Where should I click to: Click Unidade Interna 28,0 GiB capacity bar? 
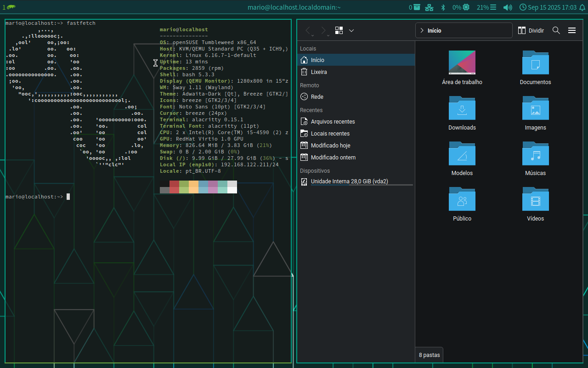pos(362,185)
